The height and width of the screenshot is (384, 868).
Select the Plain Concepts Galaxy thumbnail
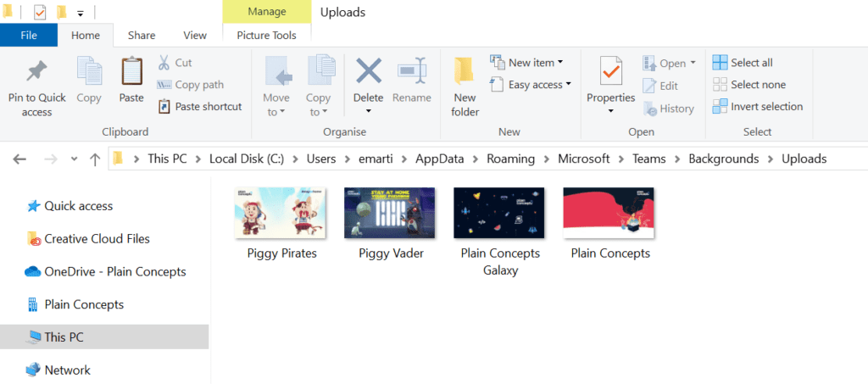[499, 213]
